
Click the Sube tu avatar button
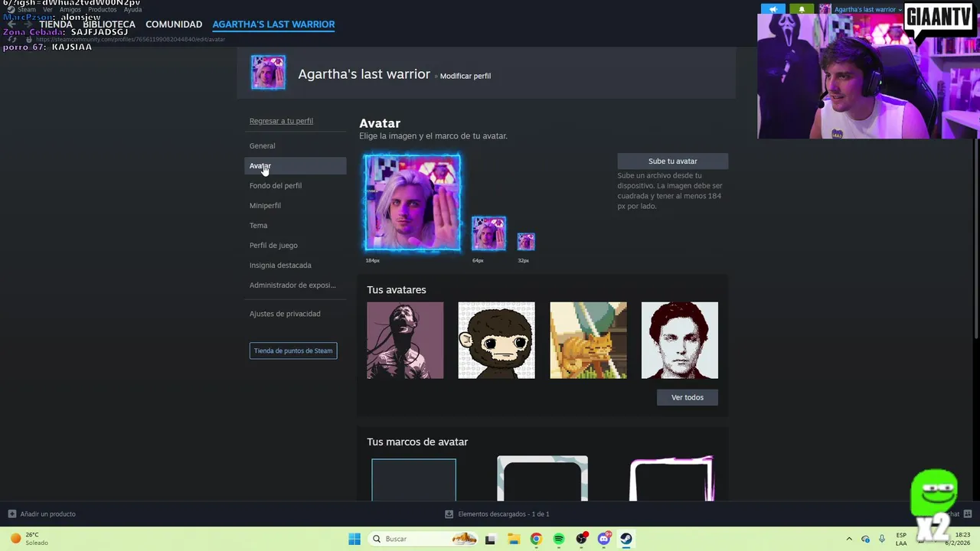(x=673, y=161)
